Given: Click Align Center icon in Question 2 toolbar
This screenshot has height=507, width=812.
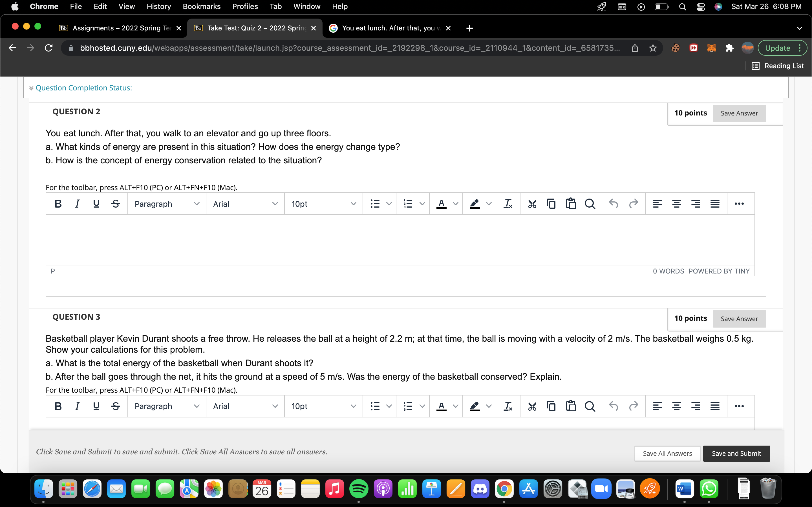Looking at the screenshot, I should point(676,204).
